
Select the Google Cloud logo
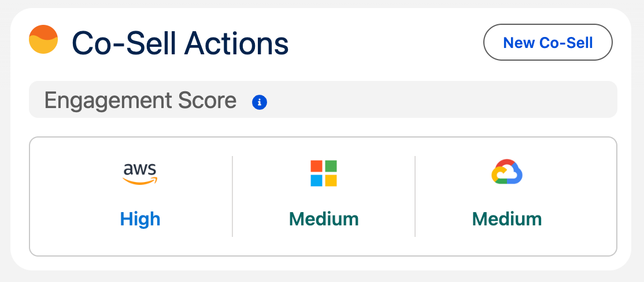pyautogui.click(x=507, y=172)
